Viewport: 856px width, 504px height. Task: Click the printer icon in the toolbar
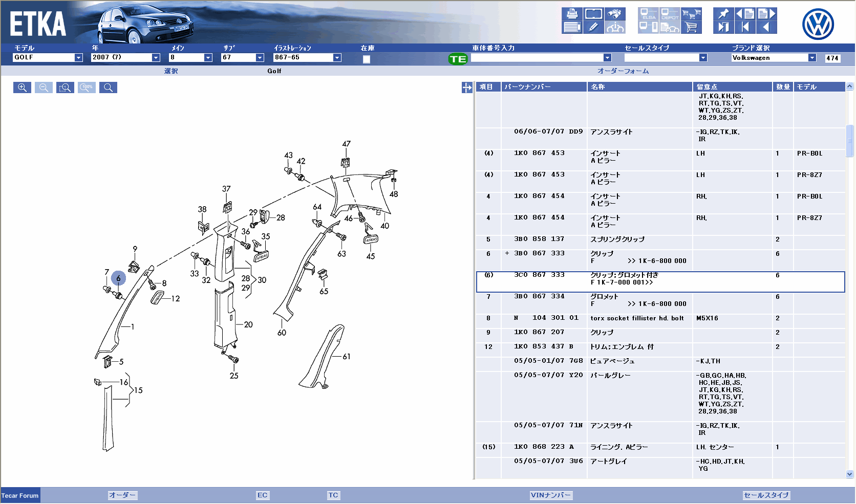572,14
